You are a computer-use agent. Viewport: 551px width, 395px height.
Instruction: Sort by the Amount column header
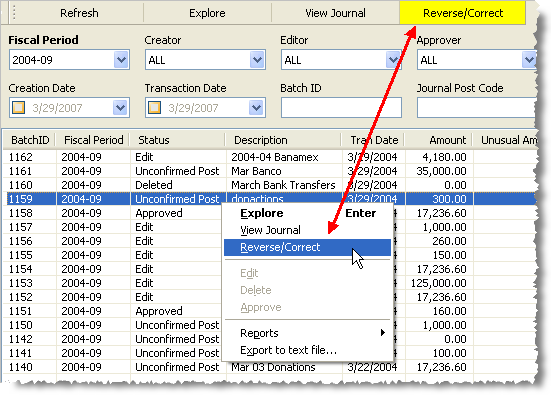(x=439, y=140)
